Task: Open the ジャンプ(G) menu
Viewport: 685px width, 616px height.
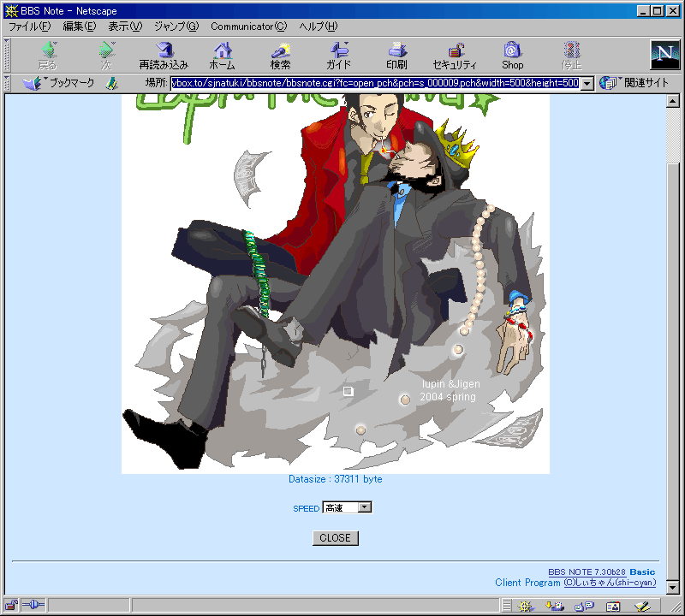Action: (176, 27)
